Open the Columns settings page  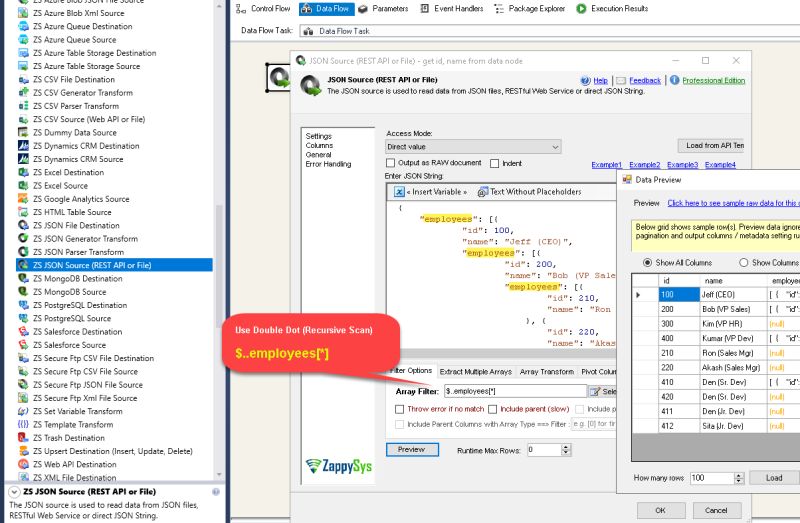coord(319,145)
